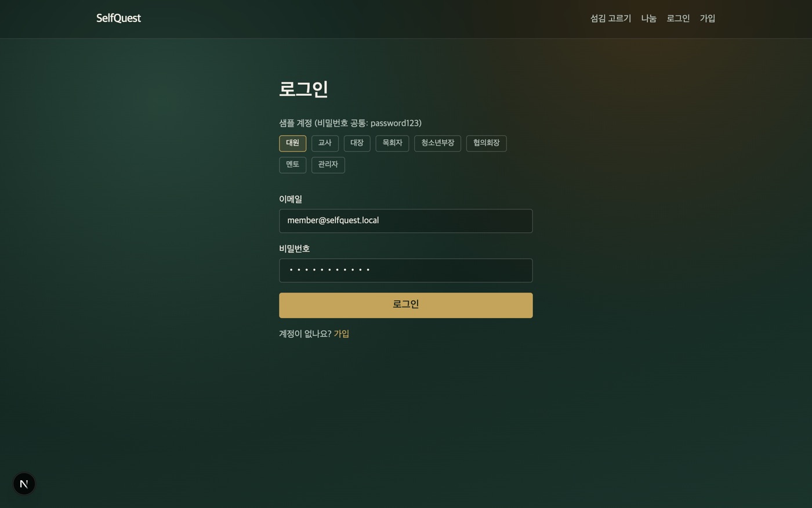Open the 로그인 nav item in header
812x508 pixels.
(x=678, y=19)
